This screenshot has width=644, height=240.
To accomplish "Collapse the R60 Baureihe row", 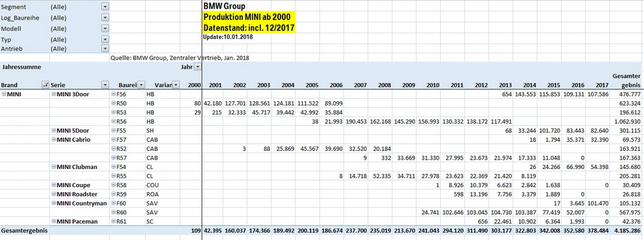I will (114, 212).
